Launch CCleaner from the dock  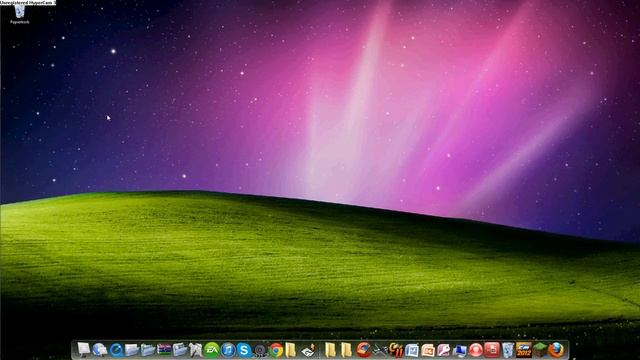pyautogui.click(x=364, y=350)
